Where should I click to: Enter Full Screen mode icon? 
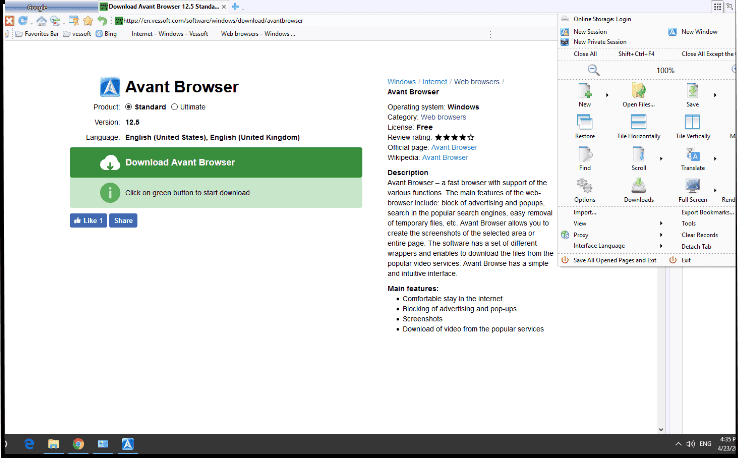coord(692,186)
